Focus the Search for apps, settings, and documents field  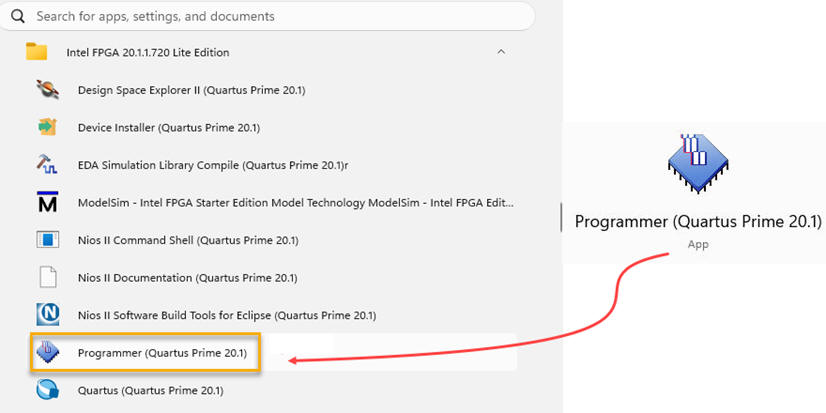tap(268, 16)
